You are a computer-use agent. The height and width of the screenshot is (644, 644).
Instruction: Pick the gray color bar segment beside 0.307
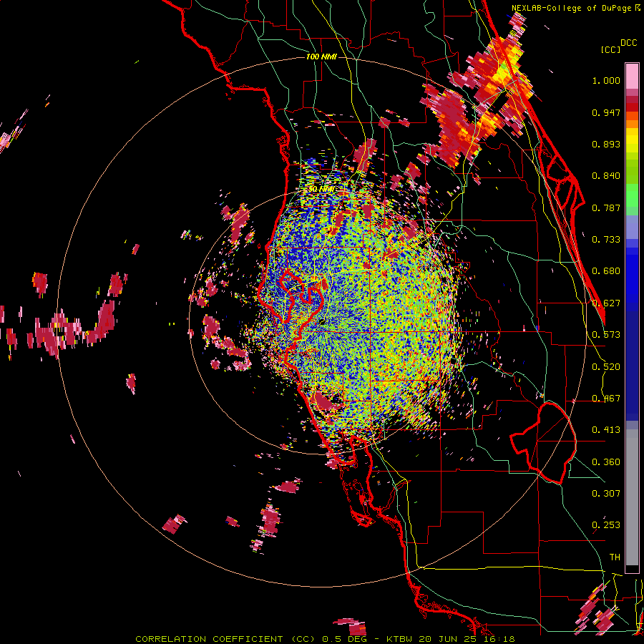(632, 497)
